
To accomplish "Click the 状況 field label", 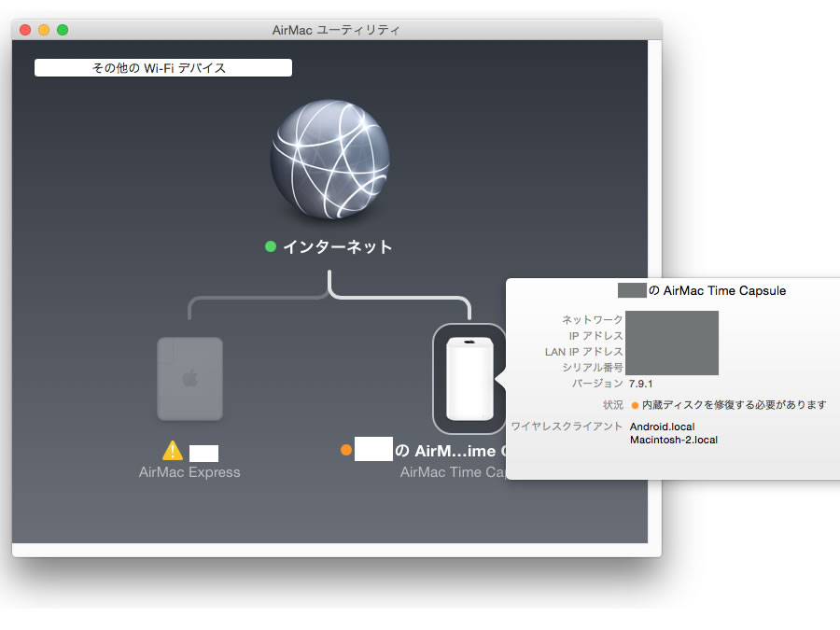I will click(613, 405).
